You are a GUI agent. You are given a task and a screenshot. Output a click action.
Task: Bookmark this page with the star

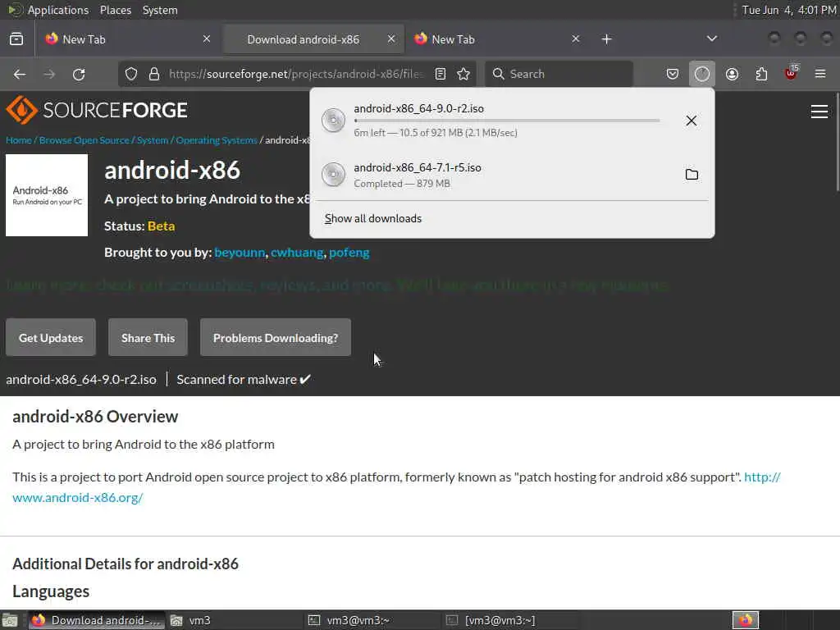click(x=463, y=74)
